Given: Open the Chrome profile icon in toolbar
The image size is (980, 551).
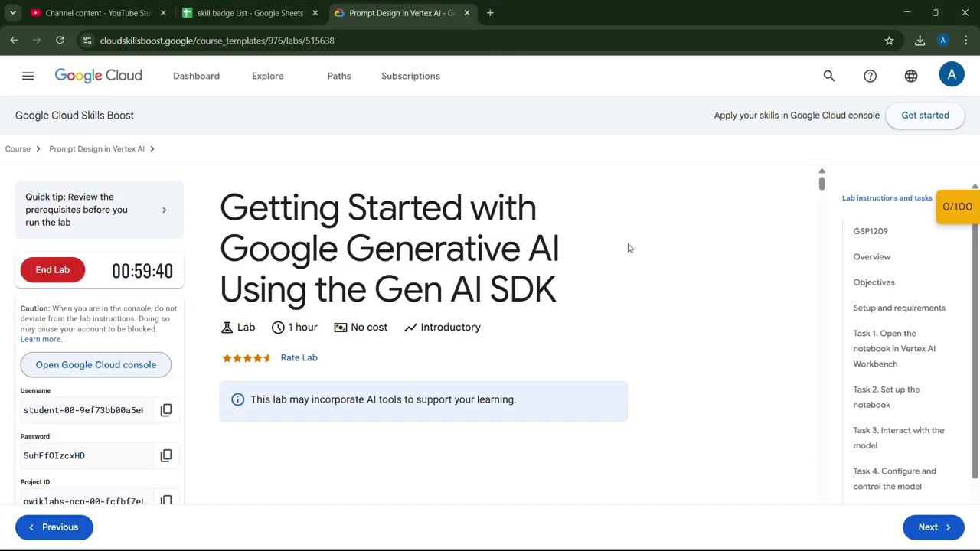Looking at the screenshot, I should [x=943, y=41].
